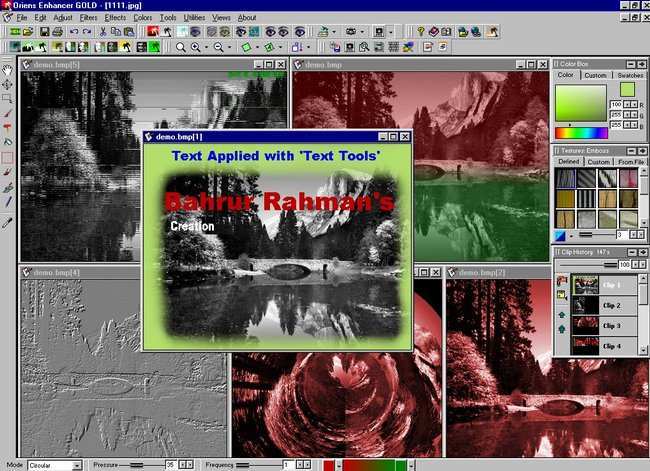Open the dropdown beside red color swatch at bottom
The image size is (650, 471).
[x=338, y=466]
